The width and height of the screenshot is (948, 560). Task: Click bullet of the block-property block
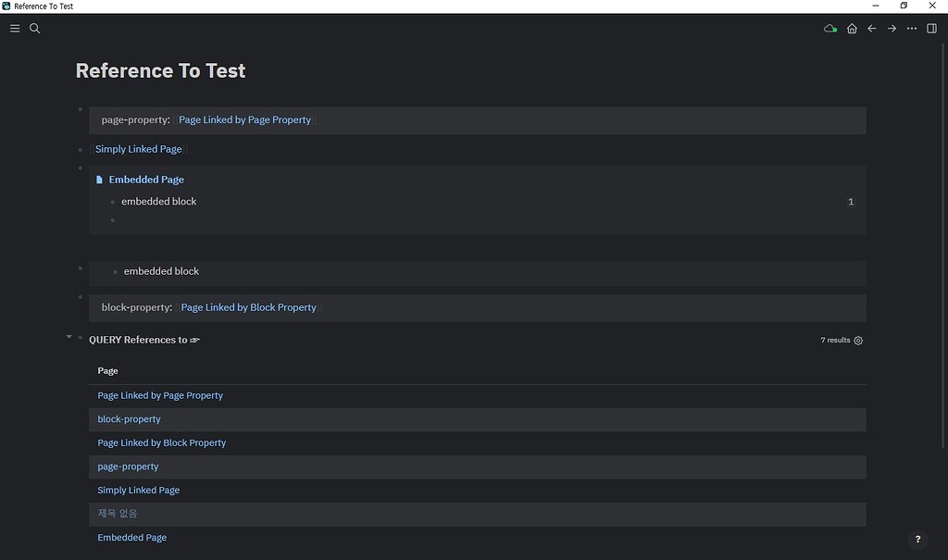81,297
